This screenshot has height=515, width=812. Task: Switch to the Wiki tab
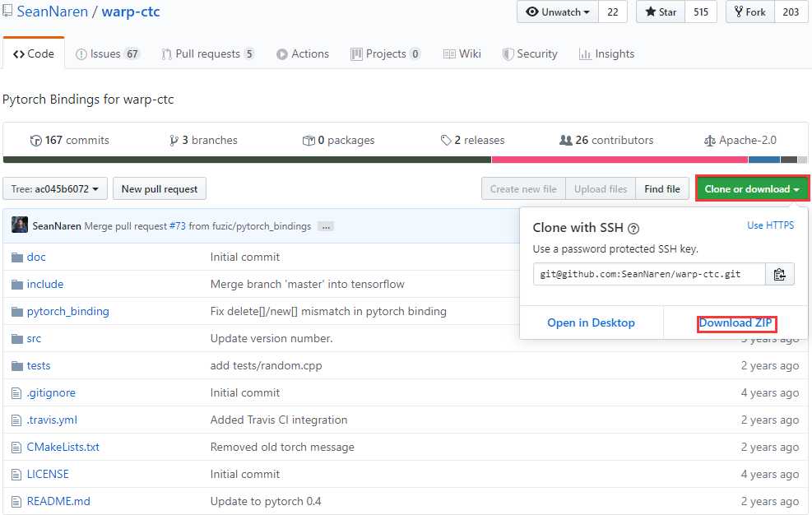click(462, 53)
